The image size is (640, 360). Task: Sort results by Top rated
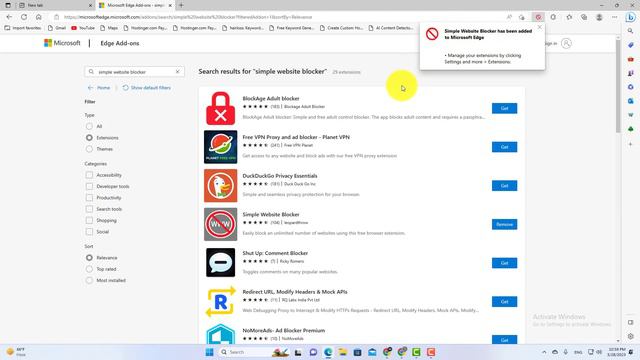[x=89, y=269]
